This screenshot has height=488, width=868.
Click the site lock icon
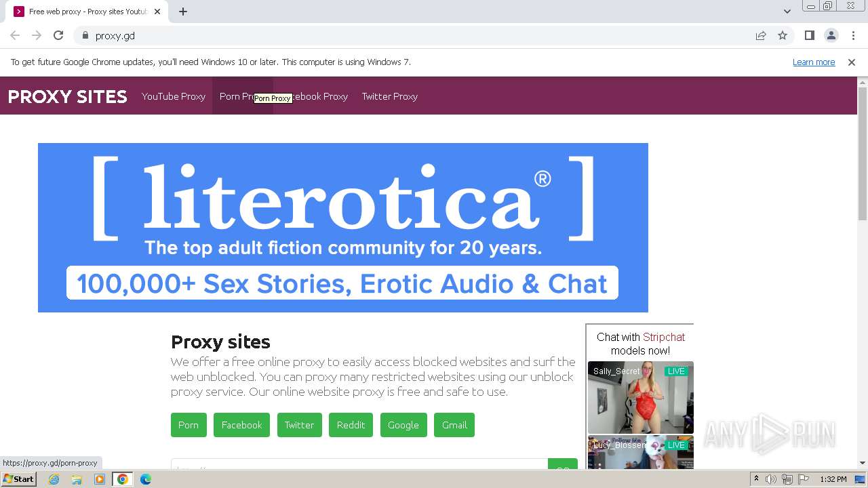[85, 35]
